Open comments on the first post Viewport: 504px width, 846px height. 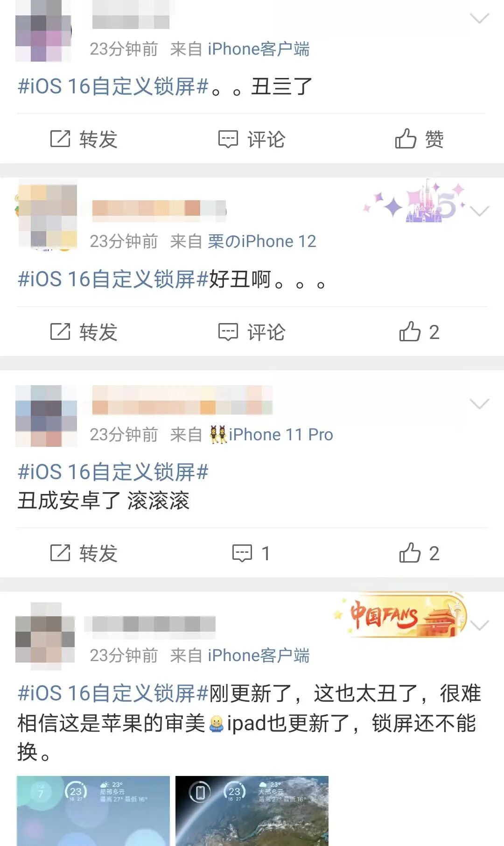point(252,139)
